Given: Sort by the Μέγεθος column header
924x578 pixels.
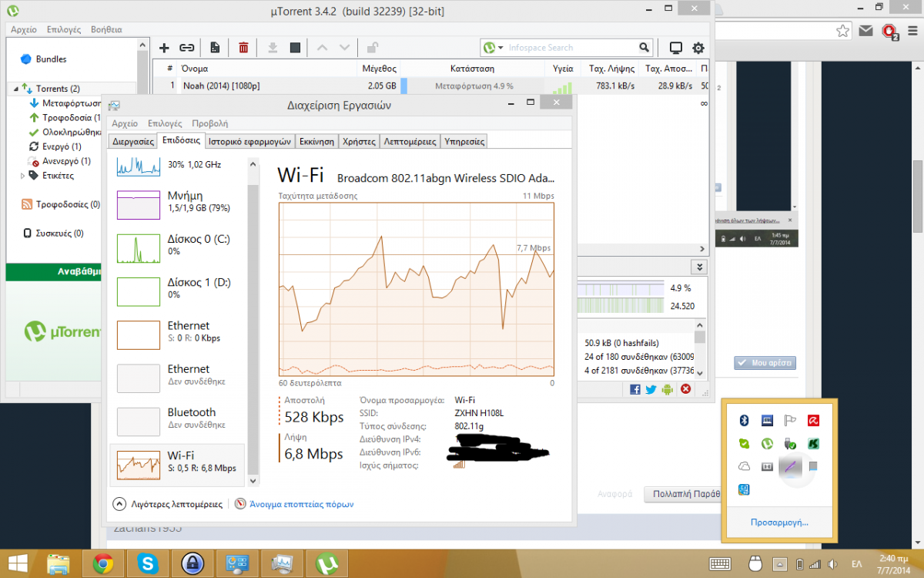Looking at the screenshot, I should [x=379, y=68].
